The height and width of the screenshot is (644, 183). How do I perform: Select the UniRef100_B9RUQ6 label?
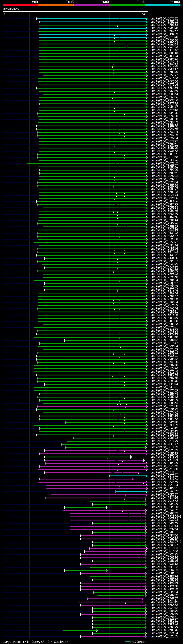click(x=164, y=28)
